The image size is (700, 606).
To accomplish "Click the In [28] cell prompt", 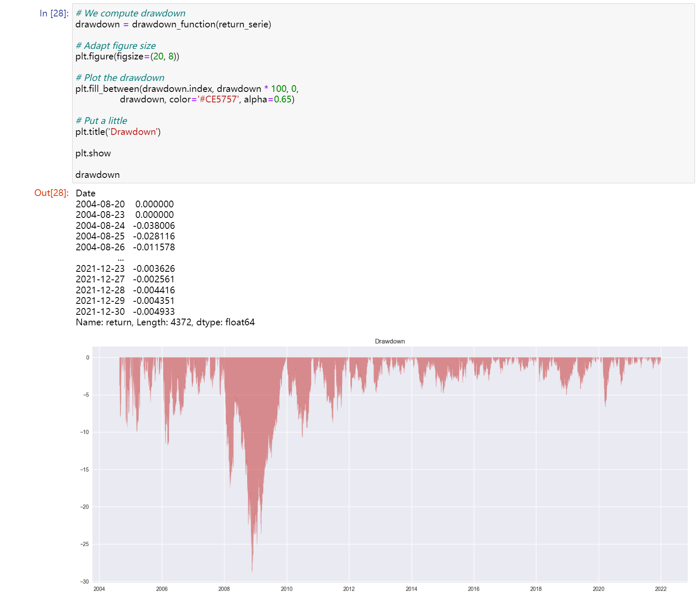I will 54,13.
